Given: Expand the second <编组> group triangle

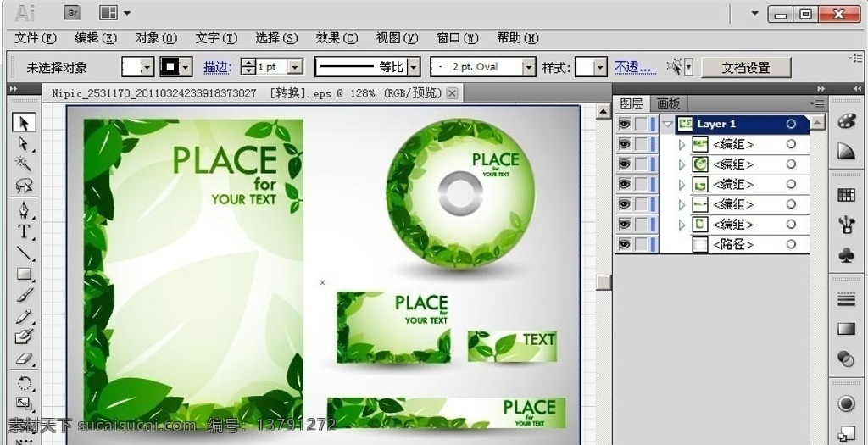Looking at the screenshot, I should pyautogui.click(x=682, y=164).
